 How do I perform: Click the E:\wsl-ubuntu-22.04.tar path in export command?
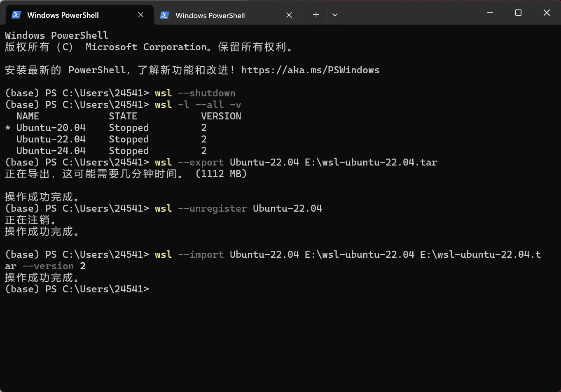[x=371, y=162]
